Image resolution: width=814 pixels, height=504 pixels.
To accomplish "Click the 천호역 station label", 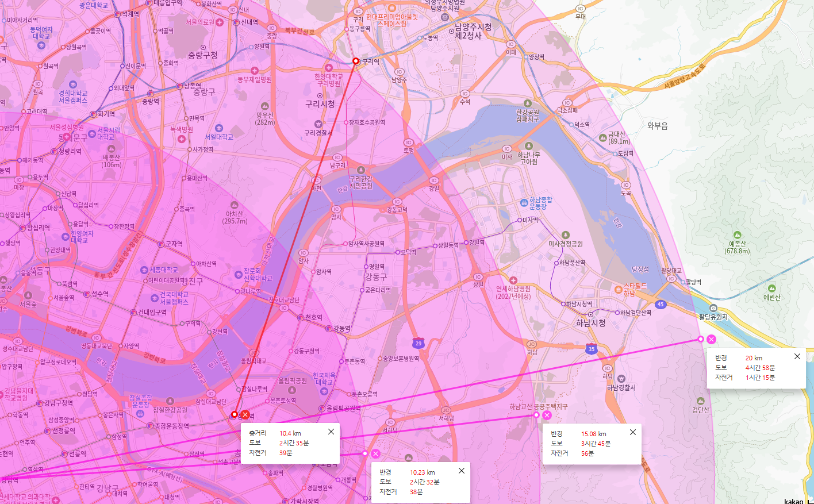I will (x=313, y=317).
